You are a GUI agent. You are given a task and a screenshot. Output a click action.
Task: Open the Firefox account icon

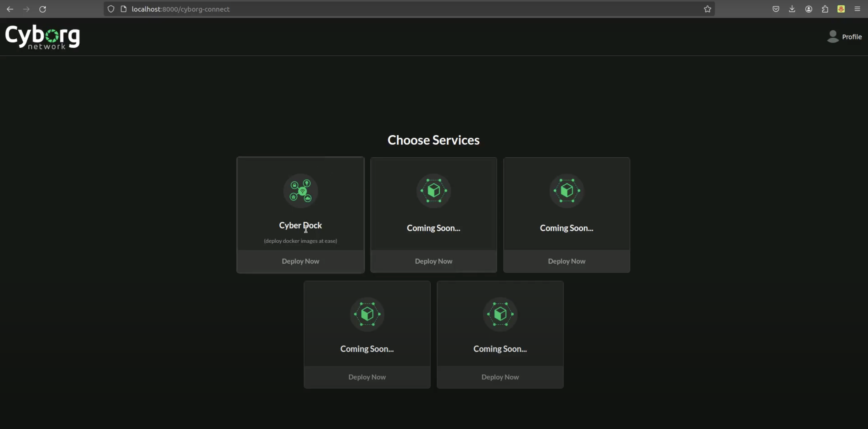808,9
